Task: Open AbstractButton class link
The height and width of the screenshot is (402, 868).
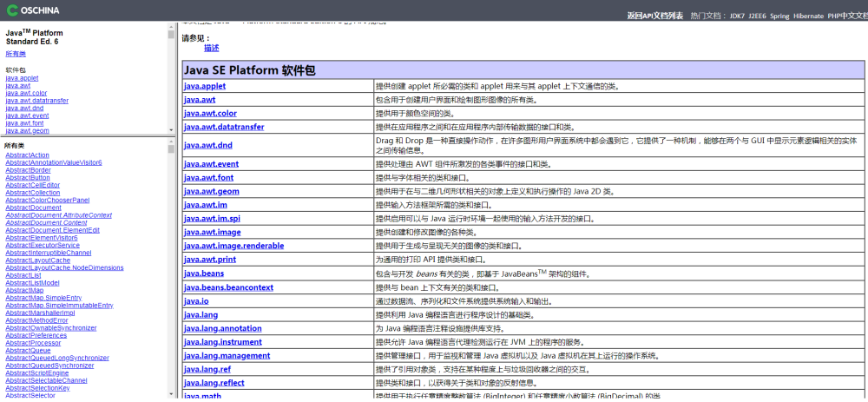Action: (28, 178)
